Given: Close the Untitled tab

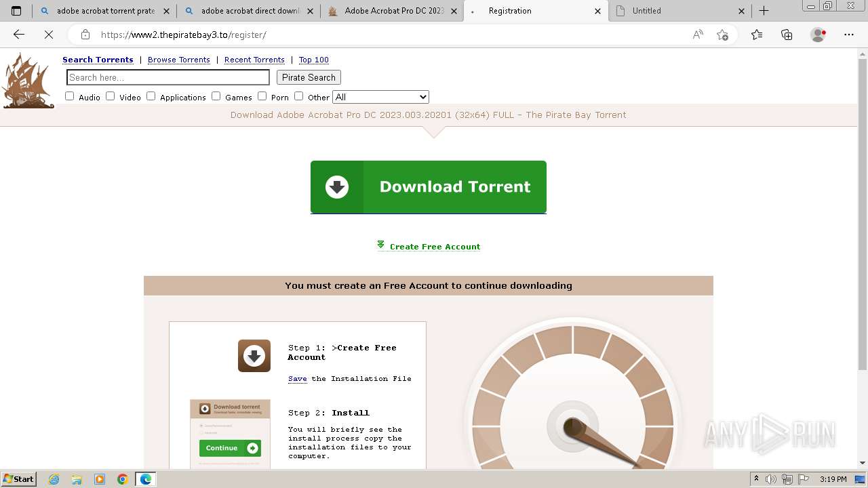Looking at the screenshot, I should (741, 11).
